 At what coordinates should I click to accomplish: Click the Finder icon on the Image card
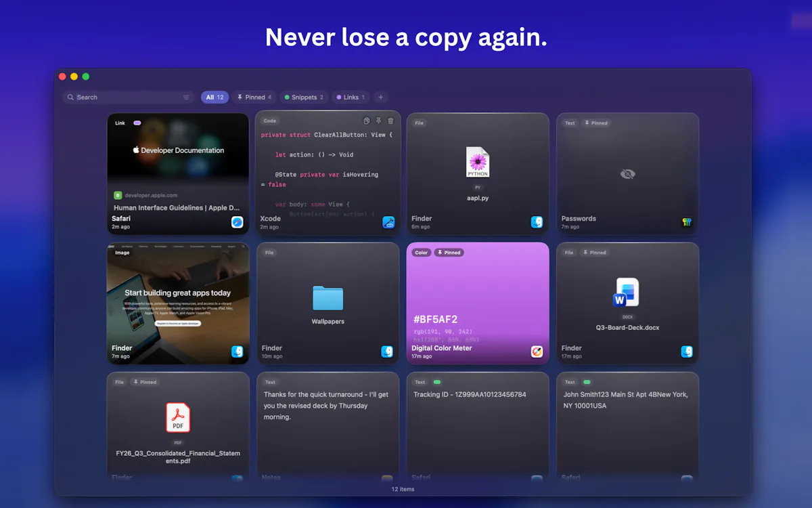(238, 352)
